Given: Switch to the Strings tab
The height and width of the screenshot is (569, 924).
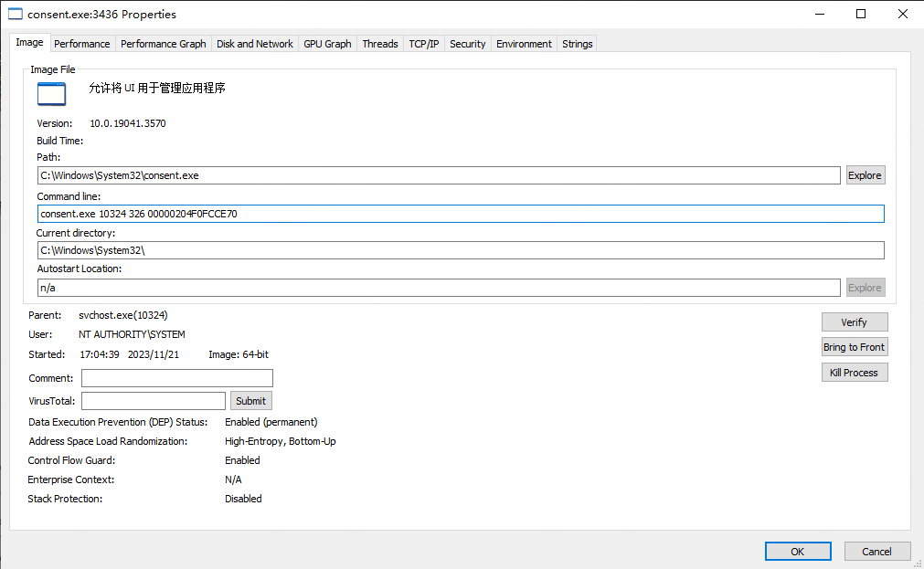Looking at the screenshot, I should pos(577,44).
